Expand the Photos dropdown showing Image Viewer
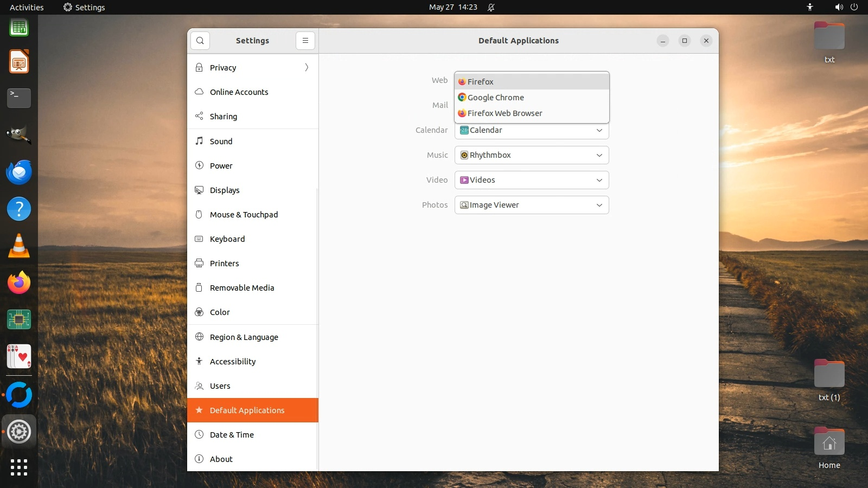868x488 pixels. [531, 205]
